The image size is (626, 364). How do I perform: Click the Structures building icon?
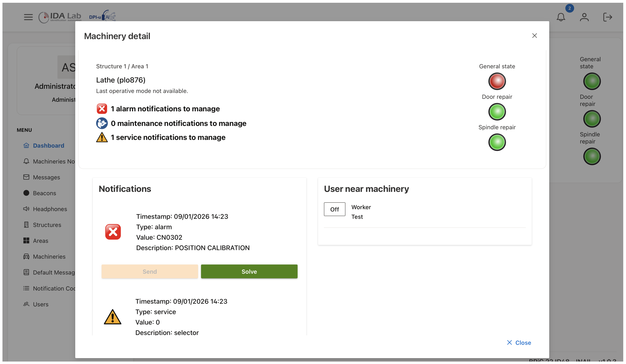click(x=26, y=225)
